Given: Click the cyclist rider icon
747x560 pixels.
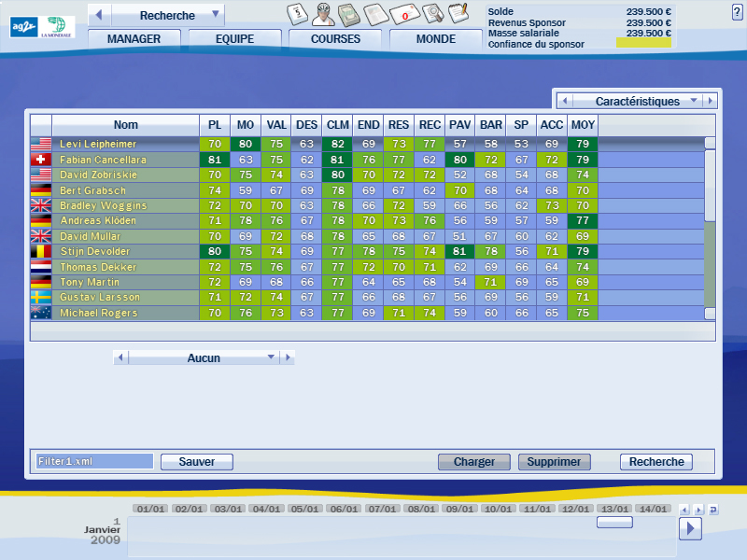Looking at the screenshot, I should coord(323,14).
